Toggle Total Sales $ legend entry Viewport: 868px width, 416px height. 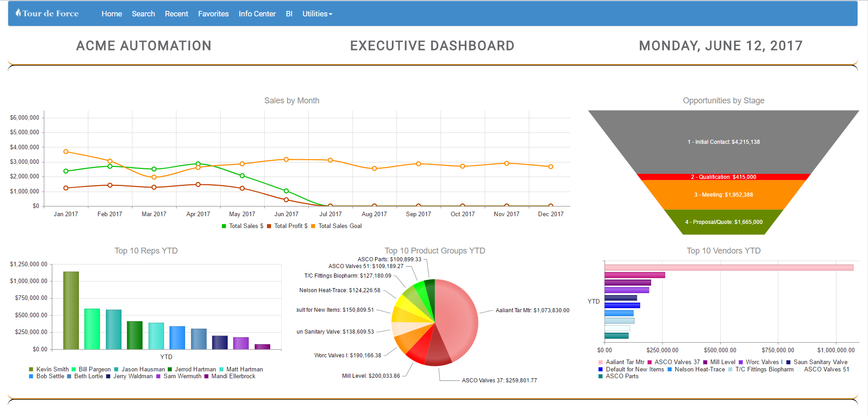pos(242,226)
